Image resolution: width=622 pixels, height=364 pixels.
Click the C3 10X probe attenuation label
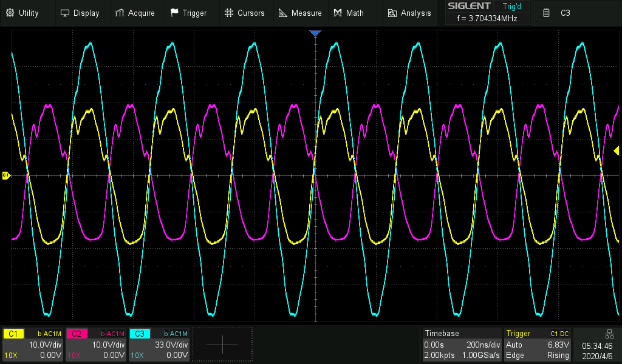pos(137,356)
